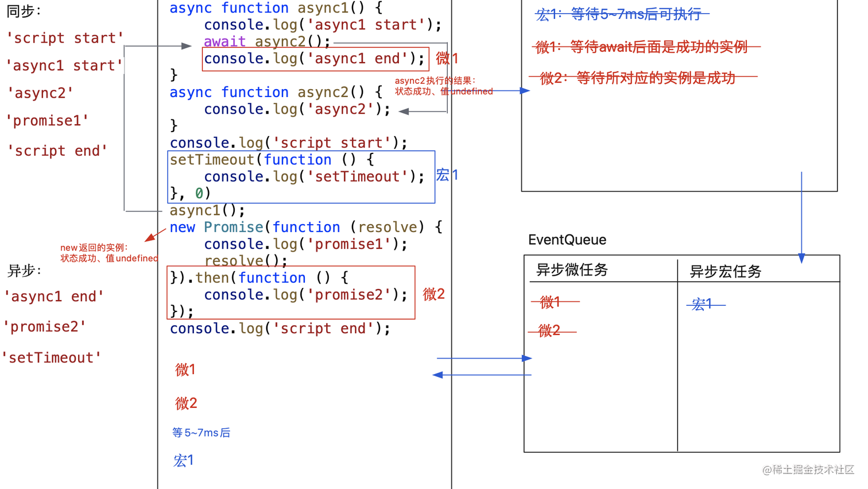Screen dimensions: 868x489
Task: Click struck-through '微1' in the 异步微任务 column
Action: tap(555, 302)
